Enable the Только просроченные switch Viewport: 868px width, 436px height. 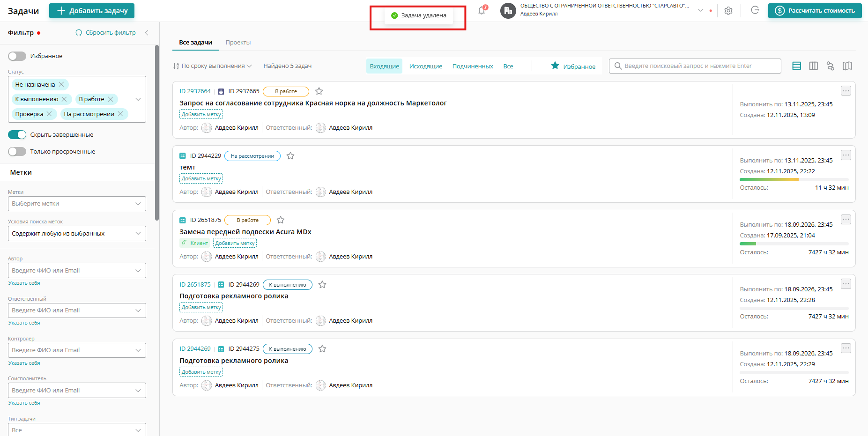coord(17,152)
